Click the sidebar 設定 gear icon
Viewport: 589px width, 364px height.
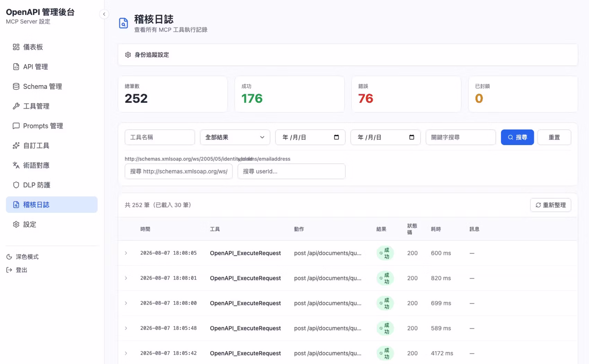click(16, 225)
